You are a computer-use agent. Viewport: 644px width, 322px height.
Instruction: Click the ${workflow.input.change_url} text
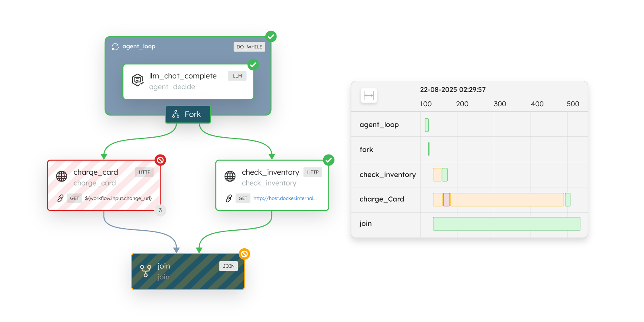118,198
